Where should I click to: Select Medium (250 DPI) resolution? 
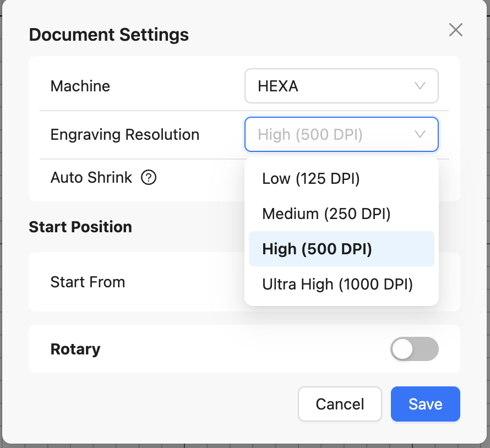[x=341, y=214]
